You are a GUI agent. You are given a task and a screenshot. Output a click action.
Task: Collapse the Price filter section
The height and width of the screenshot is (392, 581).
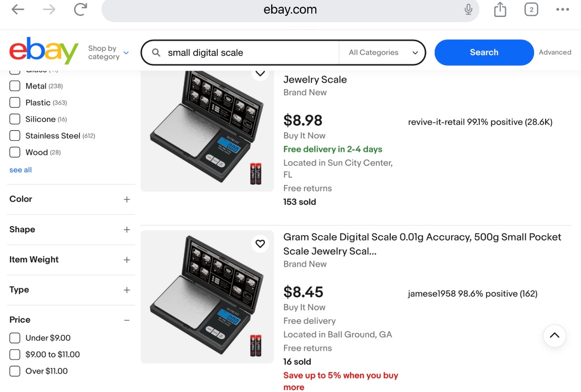coord(127,320)
